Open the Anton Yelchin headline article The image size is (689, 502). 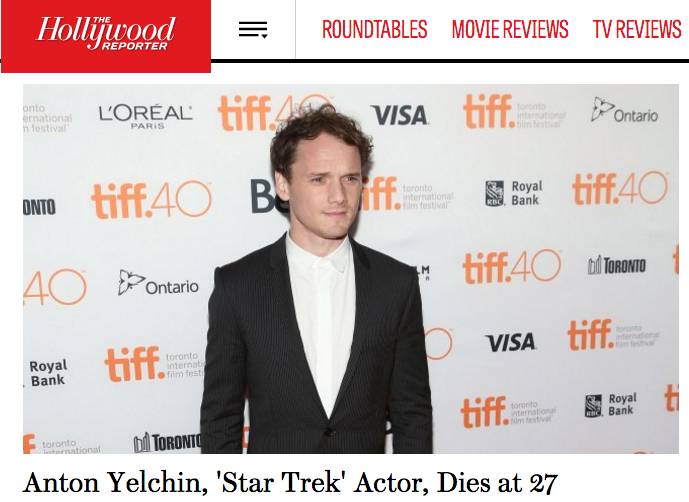[290, 483]
